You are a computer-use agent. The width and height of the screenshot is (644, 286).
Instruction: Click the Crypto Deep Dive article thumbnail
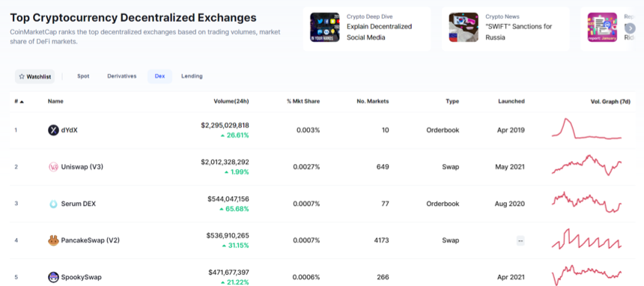click(325, 27)
